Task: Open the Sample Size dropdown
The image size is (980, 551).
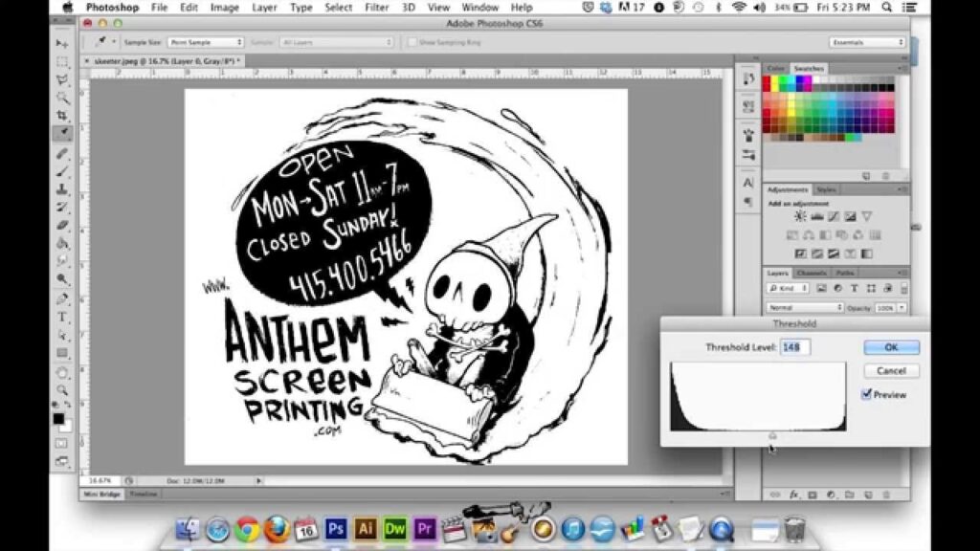Action: pyautogui.click(x=206, y=42)
